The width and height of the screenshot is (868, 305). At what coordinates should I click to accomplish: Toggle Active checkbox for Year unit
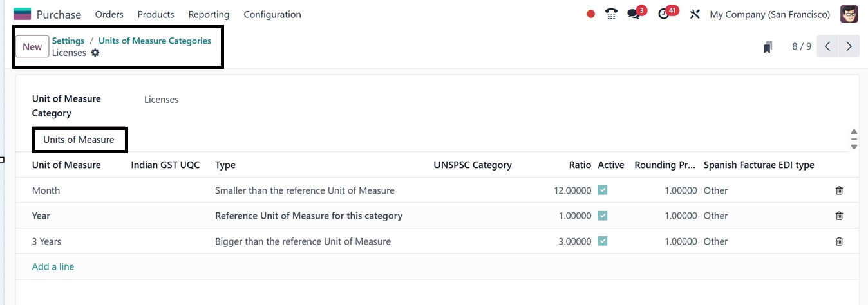[x=602, y=216]
